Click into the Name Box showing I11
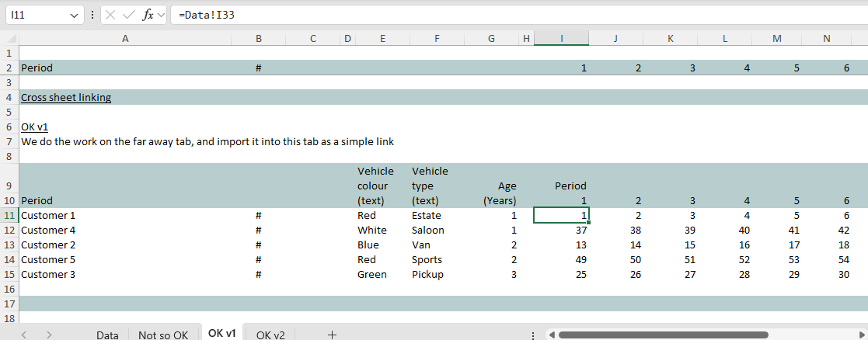This screenshot has height=340, width=868. coord(35,16)
